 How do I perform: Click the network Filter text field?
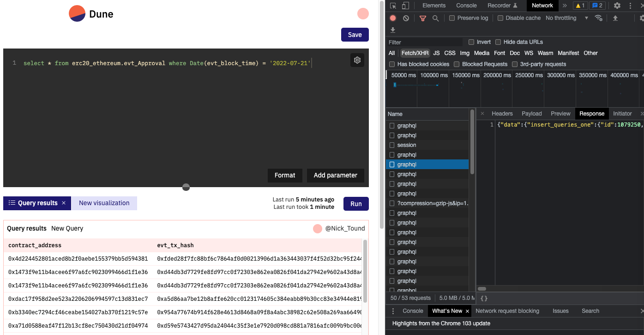pos(425,42)
